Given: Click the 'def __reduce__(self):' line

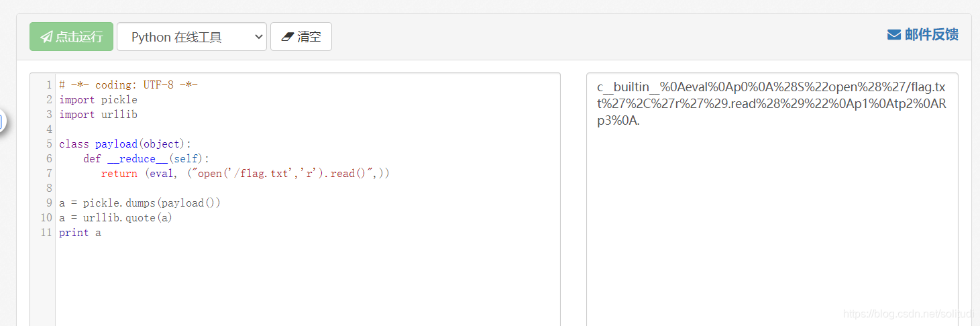Looking at the screenshot, I should (146, 159).
